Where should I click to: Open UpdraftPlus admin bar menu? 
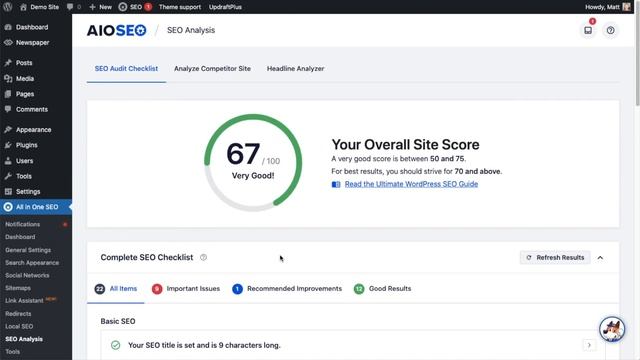coord(225,7)
